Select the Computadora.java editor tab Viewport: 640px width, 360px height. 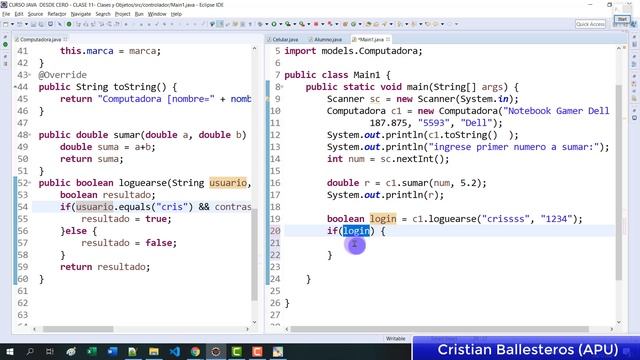(40, 40)
